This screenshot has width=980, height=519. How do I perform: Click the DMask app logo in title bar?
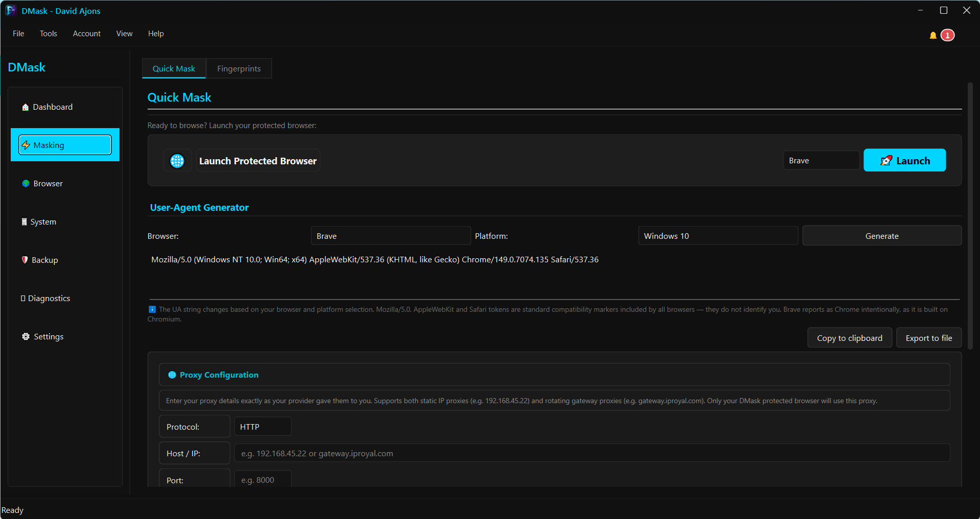11,10
